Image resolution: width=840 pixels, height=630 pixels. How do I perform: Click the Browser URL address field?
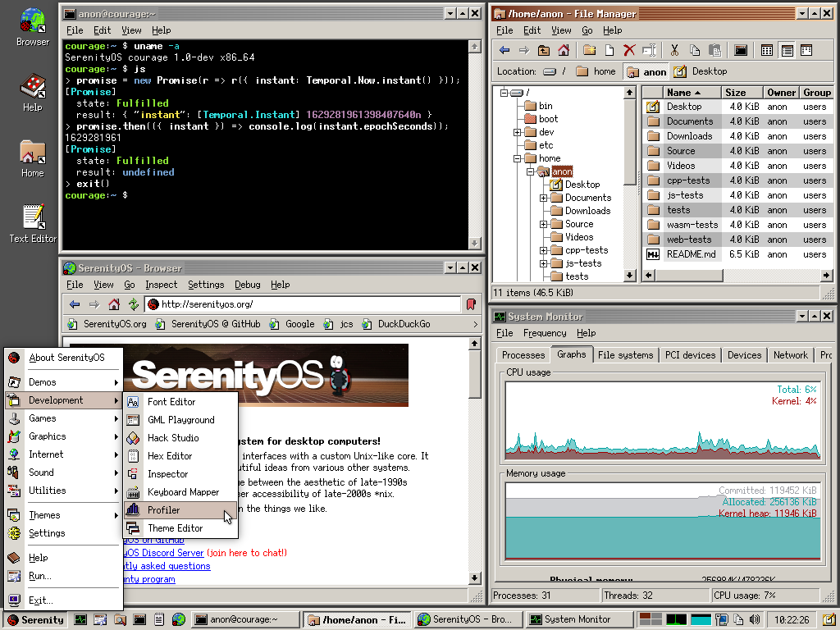[303, 304]
